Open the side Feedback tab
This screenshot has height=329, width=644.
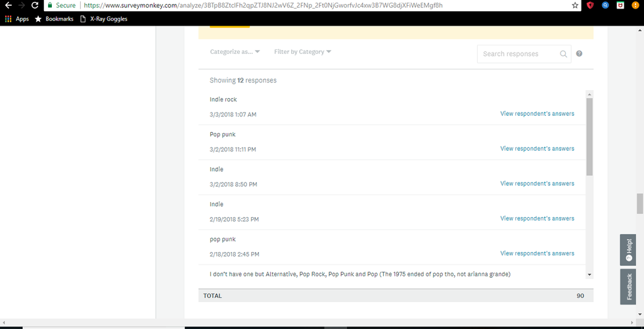click(x=628, y=287)
